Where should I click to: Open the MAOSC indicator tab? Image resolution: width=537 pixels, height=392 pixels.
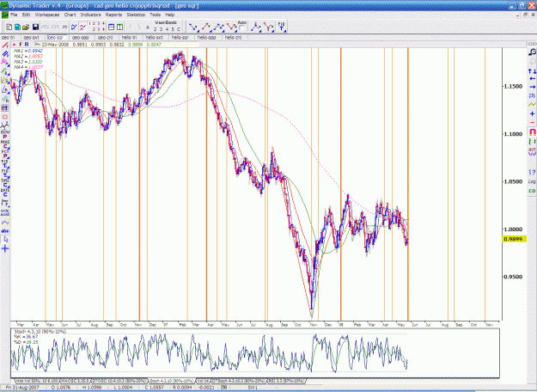pos(75,381)
